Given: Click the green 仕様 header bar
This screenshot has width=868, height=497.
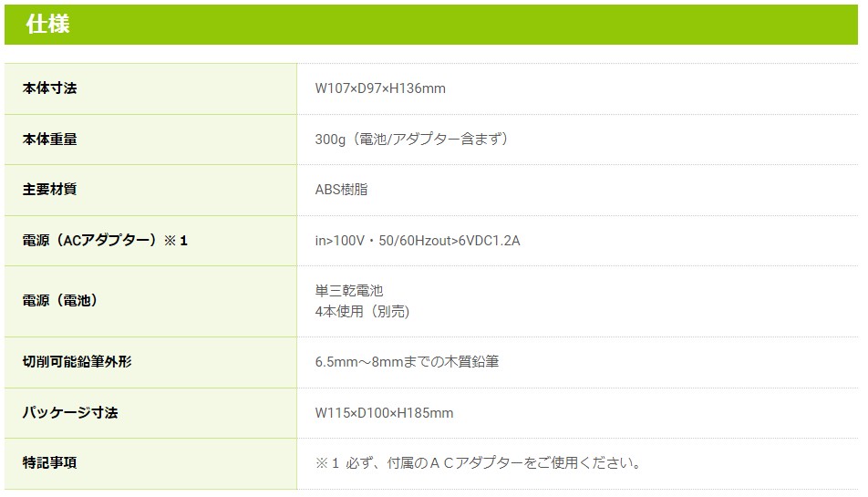Looking at the screenshot, I should pyautogui.click(x=456, y=25).
